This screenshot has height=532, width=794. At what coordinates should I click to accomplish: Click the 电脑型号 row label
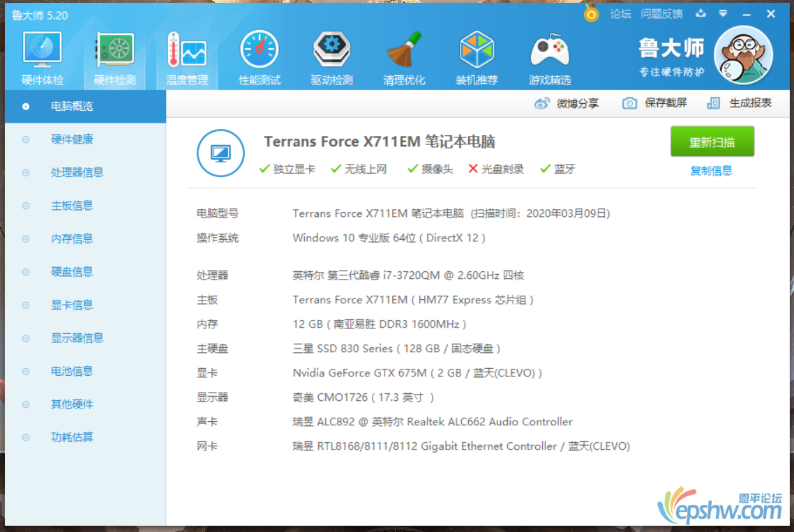[217, 213]
